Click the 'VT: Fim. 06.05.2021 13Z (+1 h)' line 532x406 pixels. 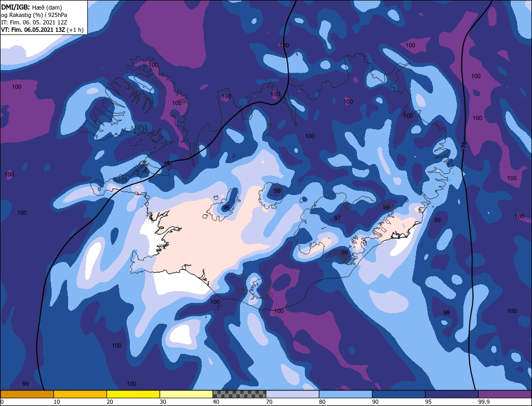[43, 30]
